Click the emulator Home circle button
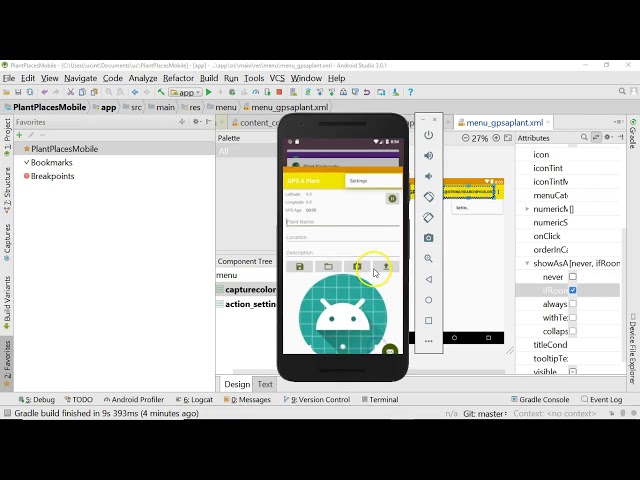The height and width of the screenshot is (480, 640). coord(428,300)
